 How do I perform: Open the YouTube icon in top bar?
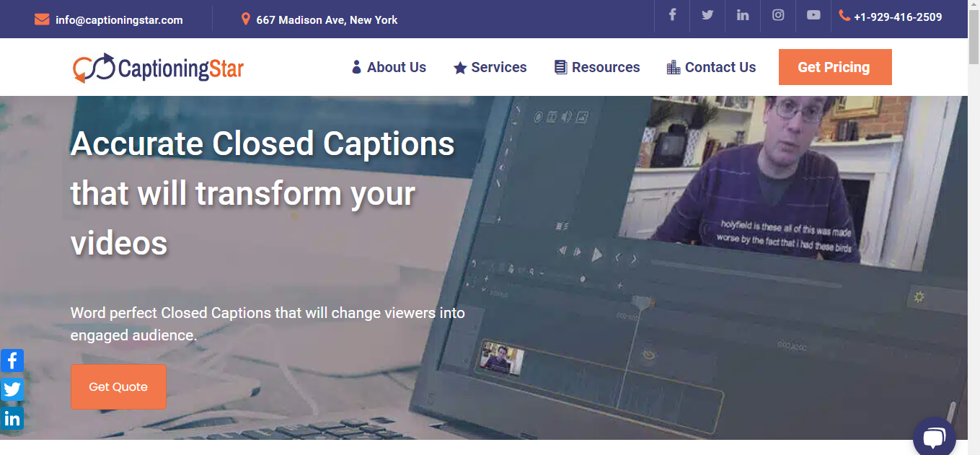(813, 14)
